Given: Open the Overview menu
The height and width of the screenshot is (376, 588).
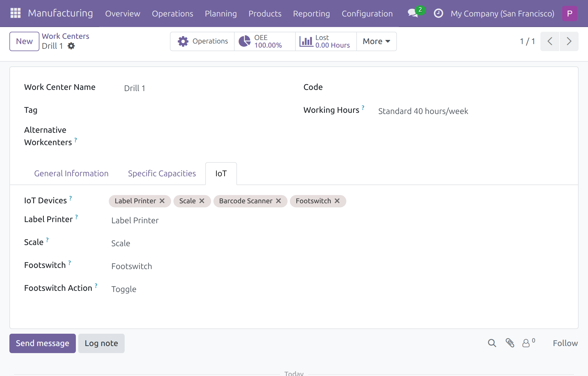Looking at the screenshot, I should point(123,14).
